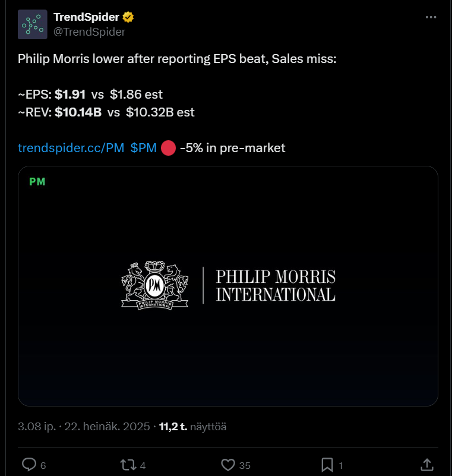The height and width of the screenshot is (476, 452).
Task: View the 11,2 t. näyttöä stats
Action: point(192,426)
